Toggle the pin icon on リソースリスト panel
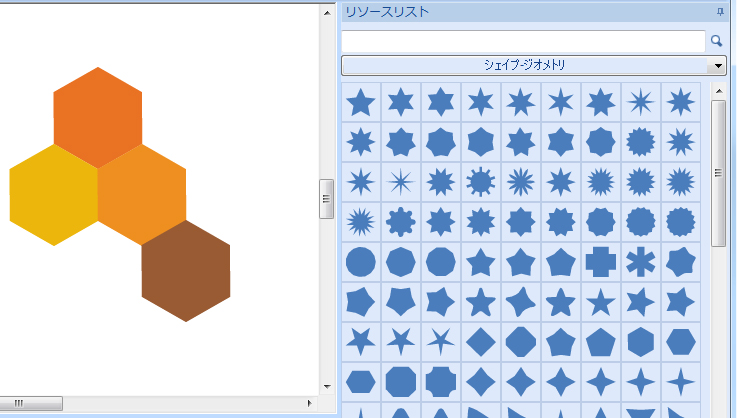This screenshot has height=418, width=737. [720, 12]
